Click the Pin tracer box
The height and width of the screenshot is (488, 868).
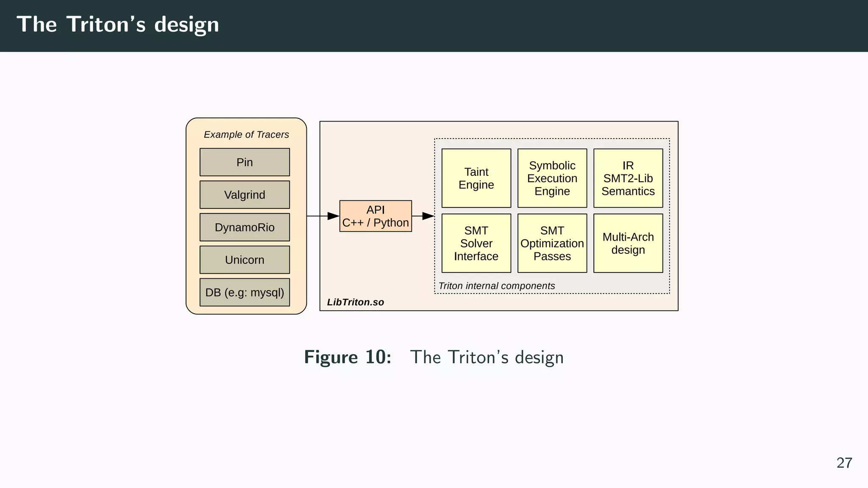pos(245,162)
